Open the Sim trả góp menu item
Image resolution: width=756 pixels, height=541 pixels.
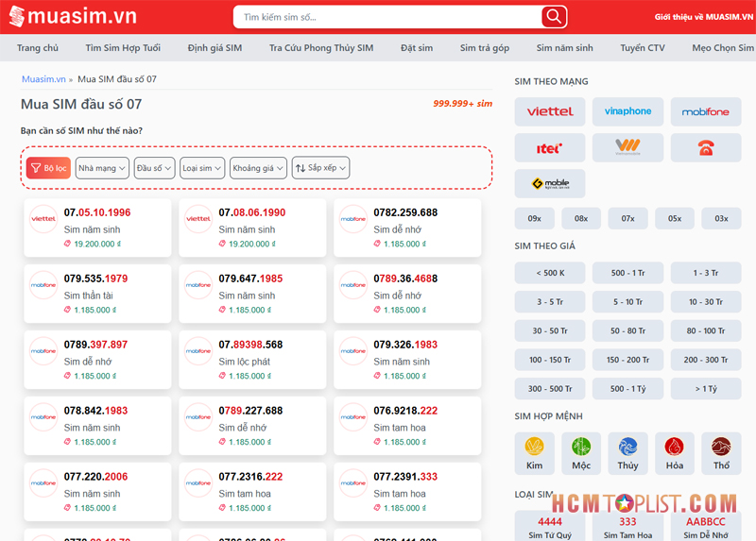[x=485, y=48]
